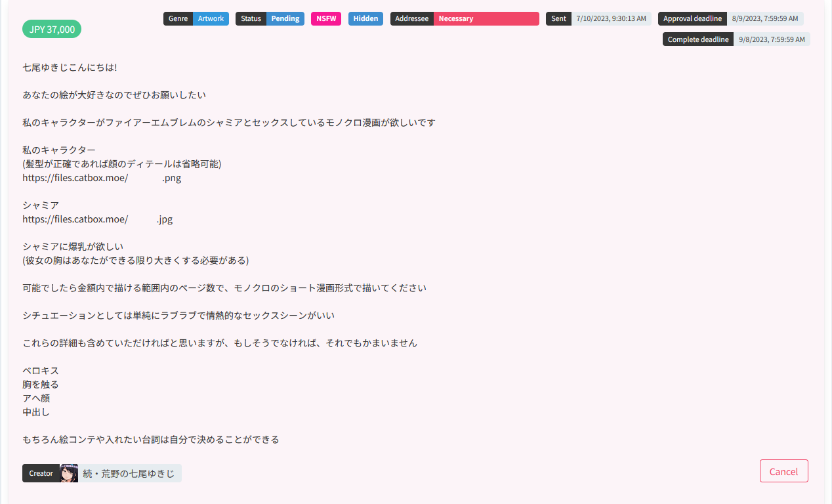Click the Cancel button
832x504 pixels.
click(783, 471)
